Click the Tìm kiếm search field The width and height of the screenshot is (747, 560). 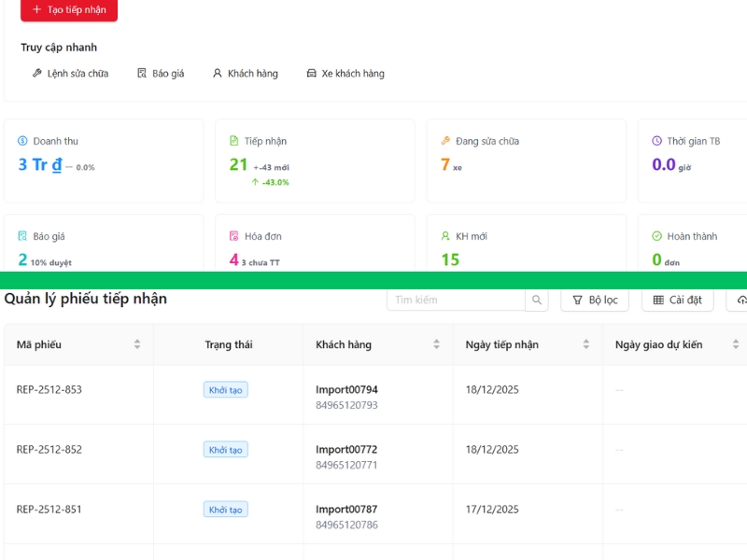(456, 301)
